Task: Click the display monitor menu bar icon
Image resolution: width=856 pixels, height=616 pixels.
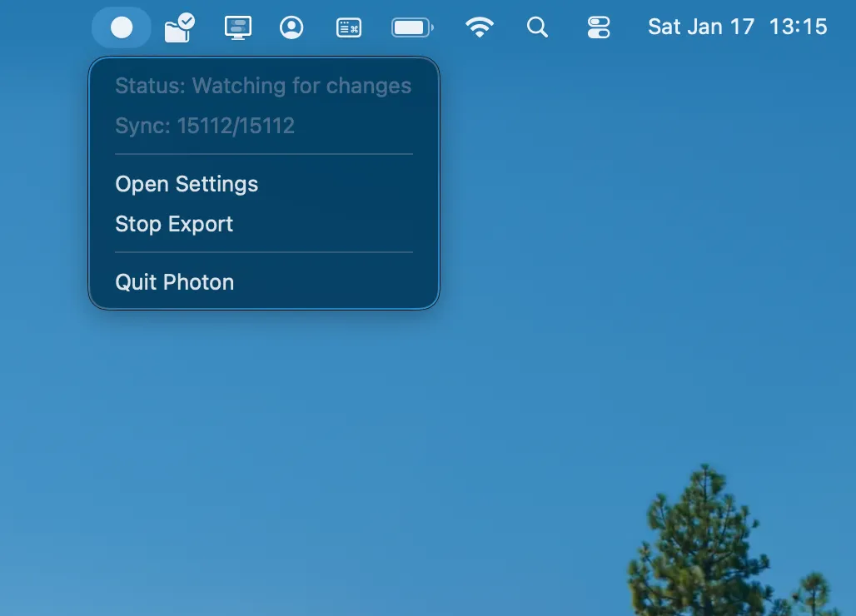Action: tap(238, 27)
